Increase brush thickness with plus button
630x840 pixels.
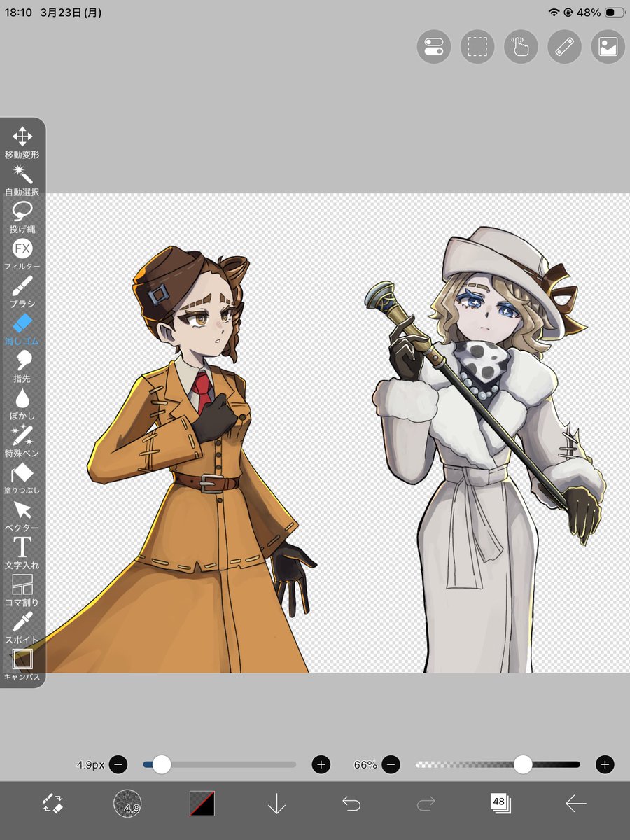(321, 764)
